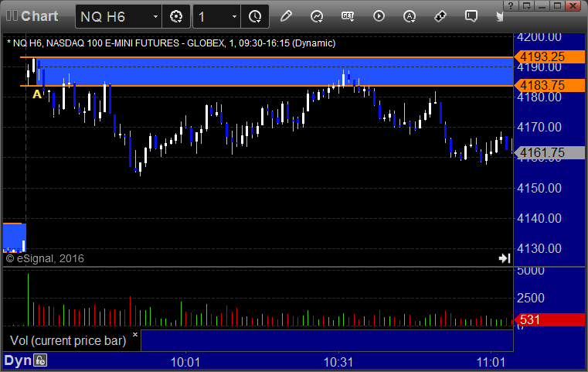This screenshot has width=588, height=372.
Task: Click the red 531 volume value label
Action: (549, 320)
